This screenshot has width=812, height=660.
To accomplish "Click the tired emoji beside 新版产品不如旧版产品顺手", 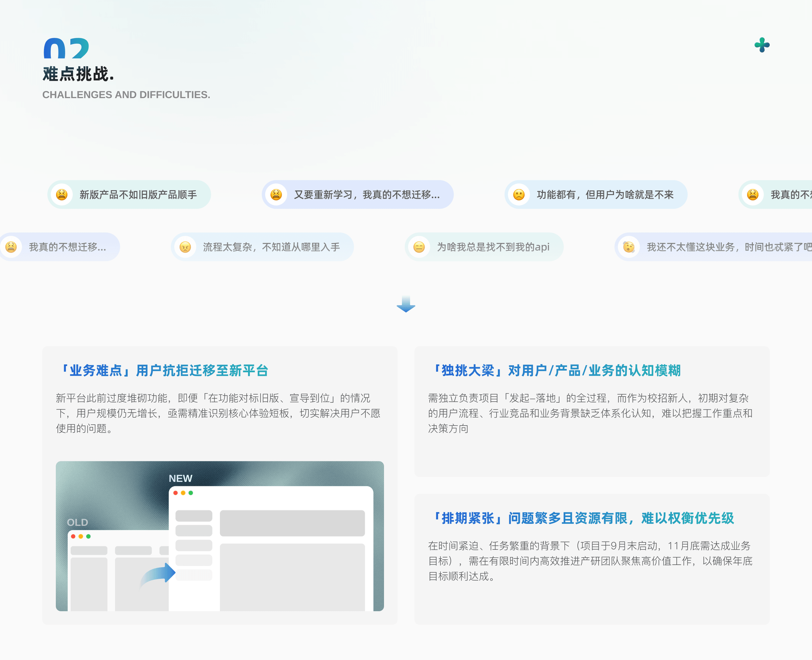I will pos(62,195).
